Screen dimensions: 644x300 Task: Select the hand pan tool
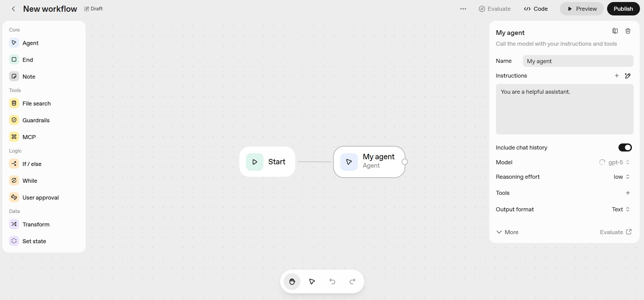coord(292,282)
